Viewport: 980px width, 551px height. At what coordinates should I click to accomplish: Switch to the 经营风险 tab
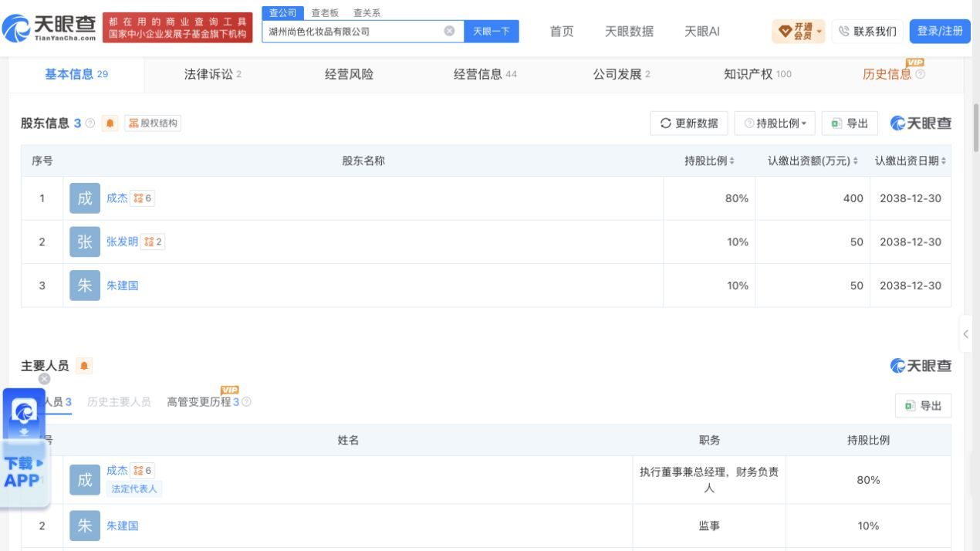click(x=349, y=74)
